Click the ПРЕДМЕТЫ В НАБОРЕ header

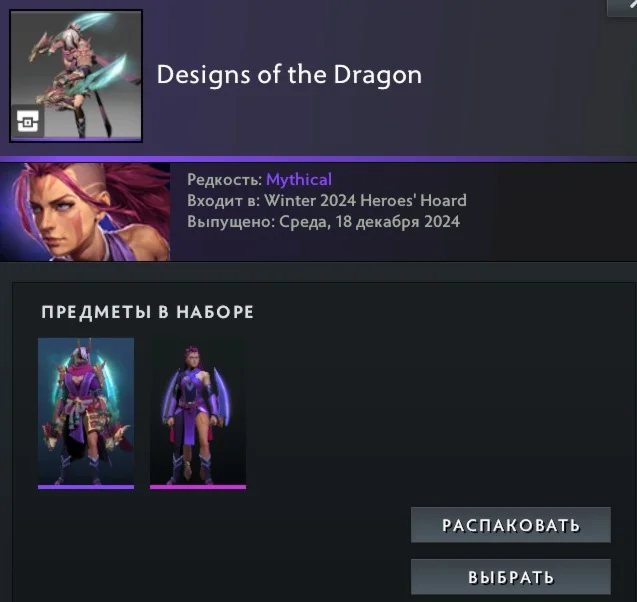(147, 312)
